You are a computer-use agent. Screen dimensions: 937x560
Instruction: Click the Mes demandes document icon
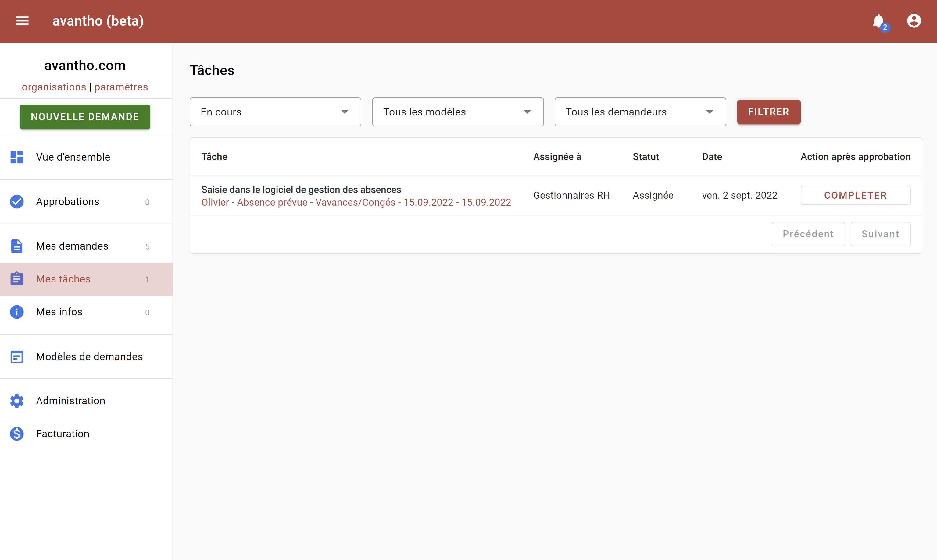click(16, 246)
